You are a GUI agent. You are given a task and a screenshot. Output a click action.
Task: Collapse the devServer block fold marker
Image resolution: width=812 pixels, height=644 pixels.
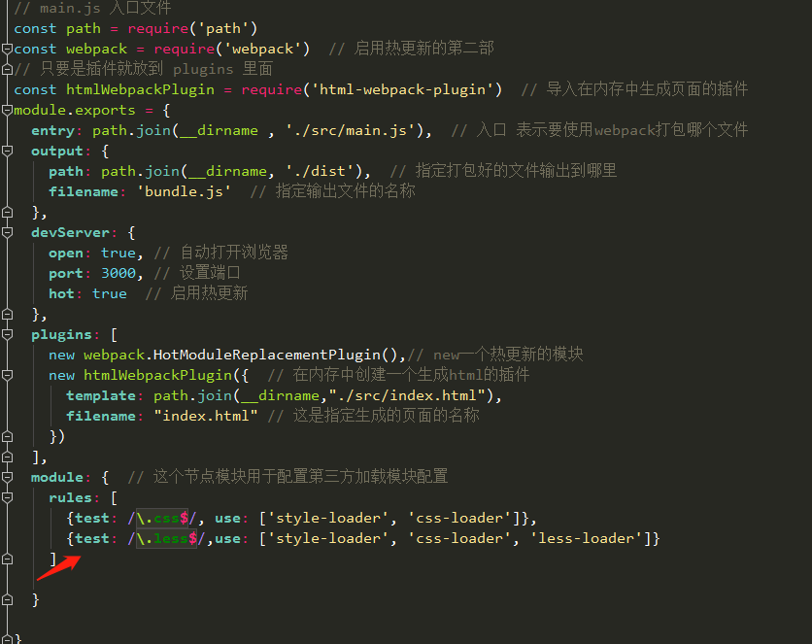7,232
